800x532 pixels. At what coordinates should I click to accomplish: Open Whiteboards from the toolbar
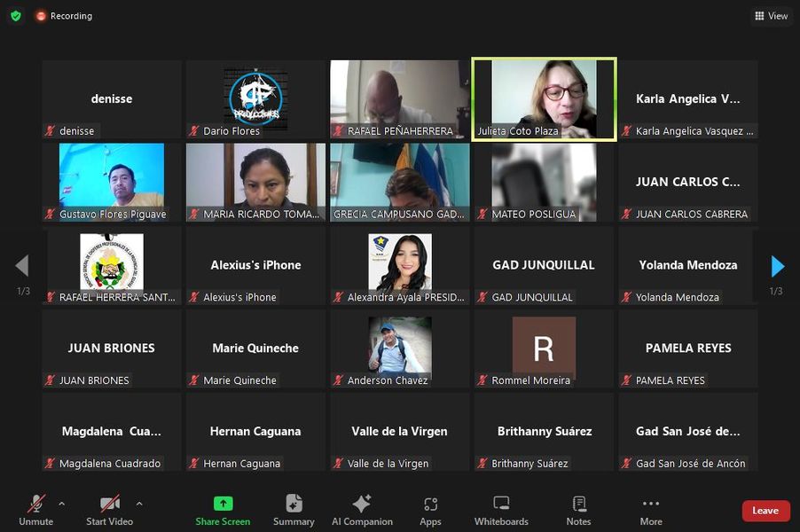[x=501, y=511]
